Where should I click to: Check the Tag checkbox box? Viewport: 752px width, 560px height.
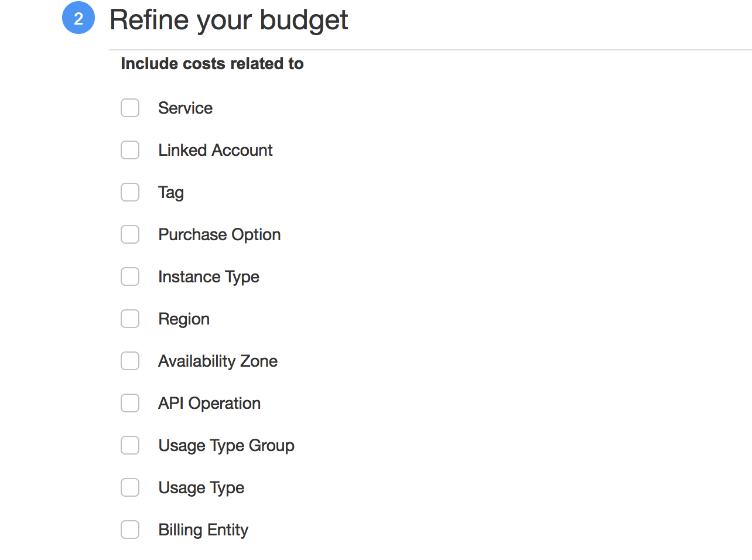(x=130, y=192)
